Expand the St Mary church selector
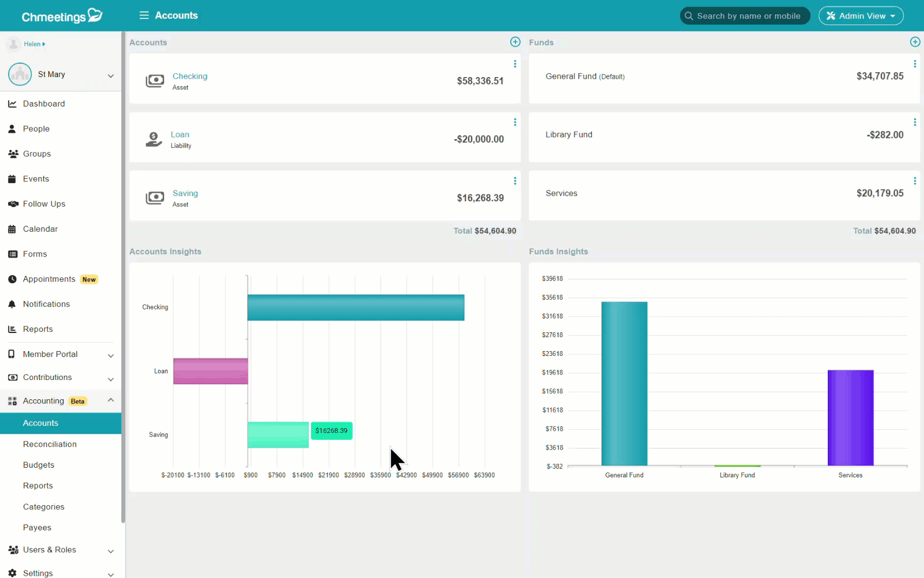924x578 pixels. 111,76
